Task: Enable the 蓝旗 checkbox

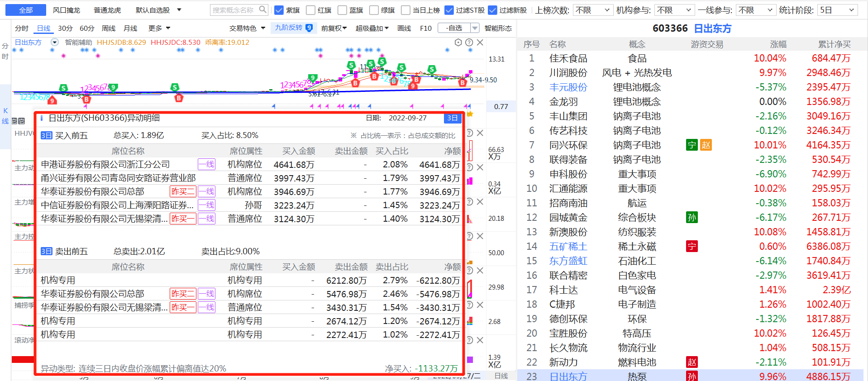Action: 342,10
